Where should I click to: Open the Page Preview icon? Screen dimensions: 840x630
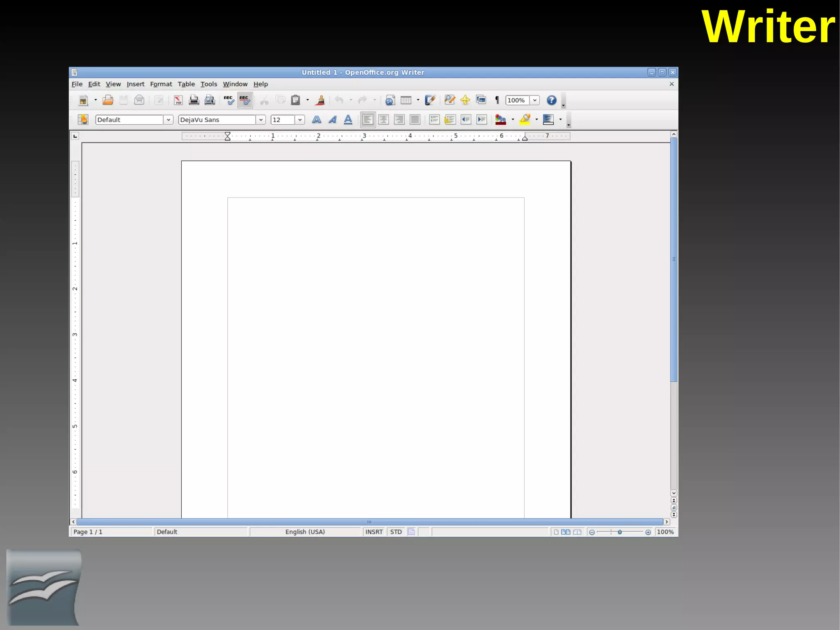(210, 100)
